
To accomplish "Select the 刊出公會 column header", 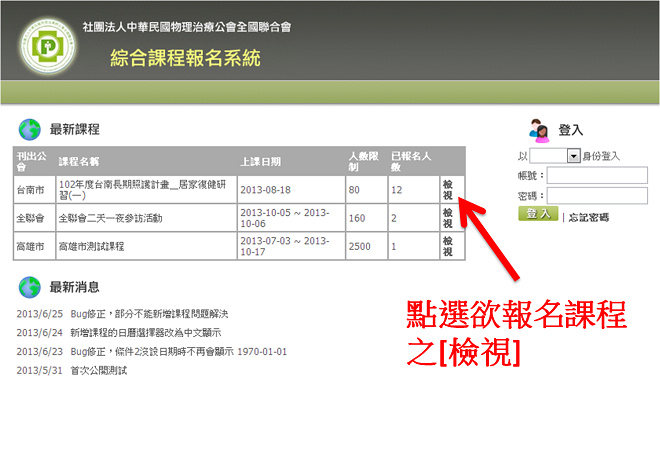I will [x=31, y=161].
